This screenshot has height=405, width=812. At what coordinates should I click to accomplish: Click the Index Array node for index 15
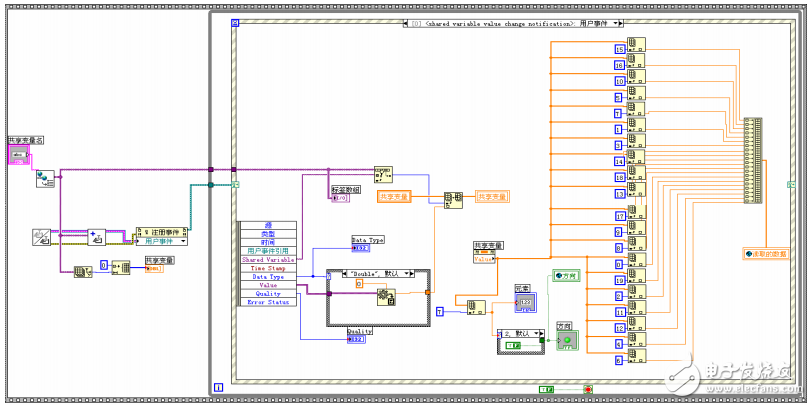(x=636, y=48)
